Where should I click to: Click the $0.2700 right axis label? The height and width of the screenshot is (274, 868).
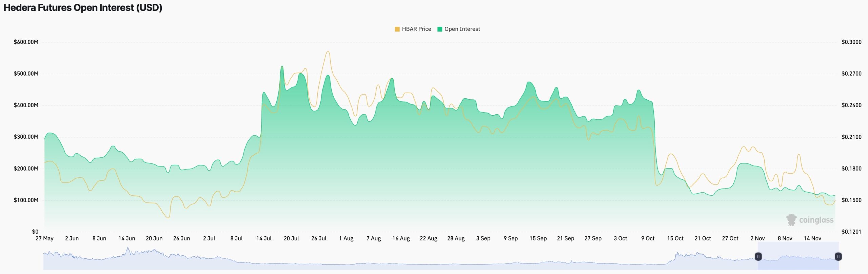click(851, 74)
